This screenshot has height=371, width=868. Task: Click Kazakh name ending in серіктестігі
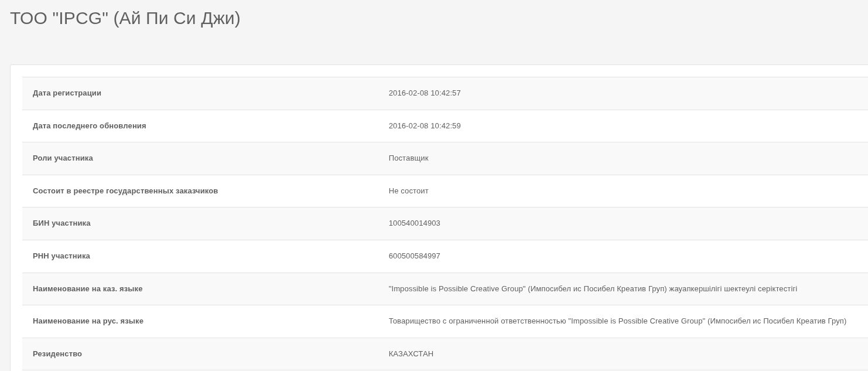(x=593, y=289)
